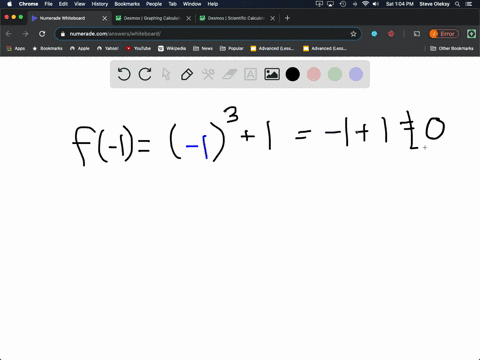The height and width of the screenshot is (360, 480).
Task: Open the Bookmarks bookmark item
Action: pyautogui.click(x=47, y=48)
